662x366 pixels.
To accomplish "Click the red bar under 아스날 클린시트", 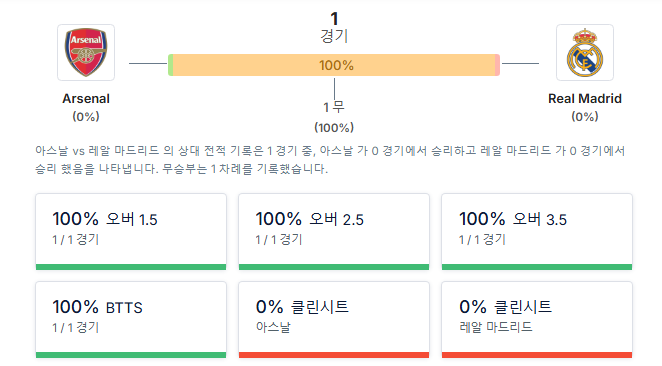I will pos(334,355).
